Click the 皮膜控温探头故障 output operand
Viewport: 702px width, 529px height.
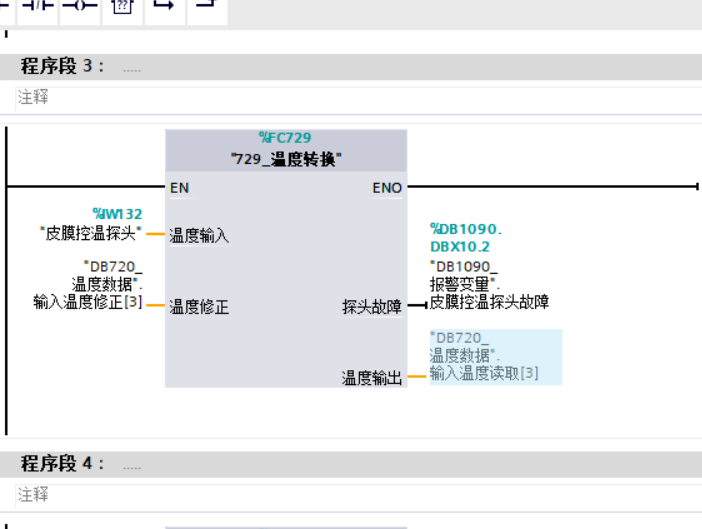[489, 301]
